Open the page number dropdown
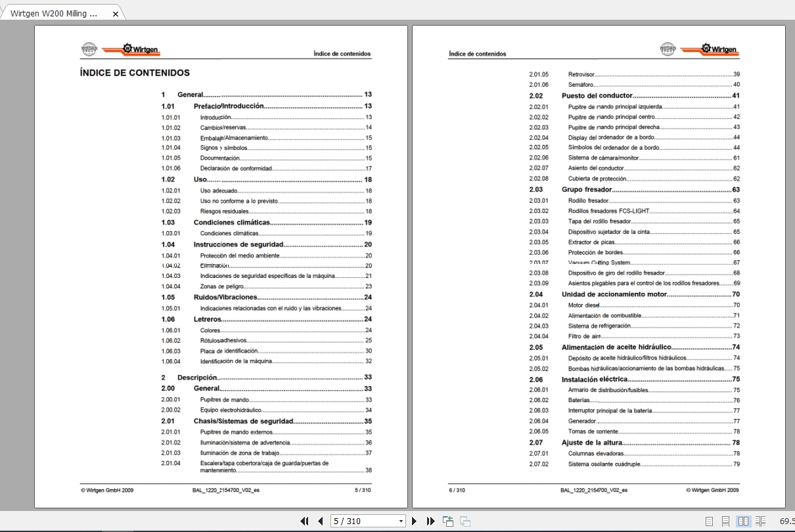795x532 pixels. [x=401, y=521]
